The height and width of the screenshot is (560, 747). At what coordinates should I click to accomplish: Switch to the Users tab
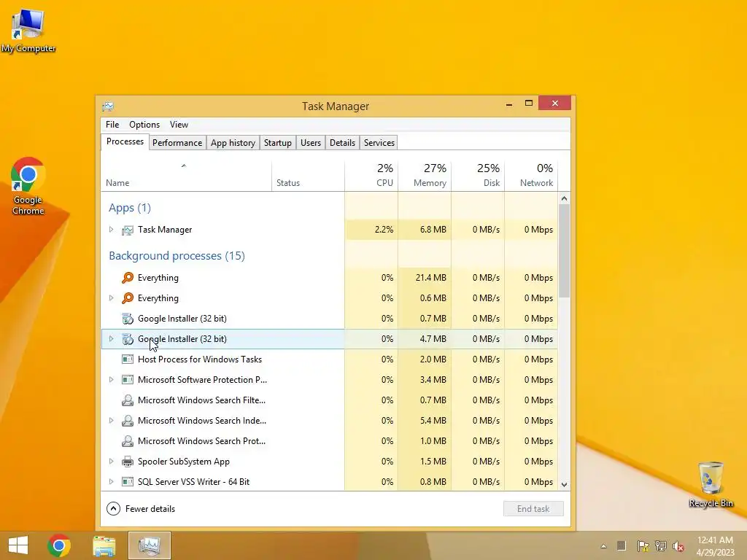point(311,143)
